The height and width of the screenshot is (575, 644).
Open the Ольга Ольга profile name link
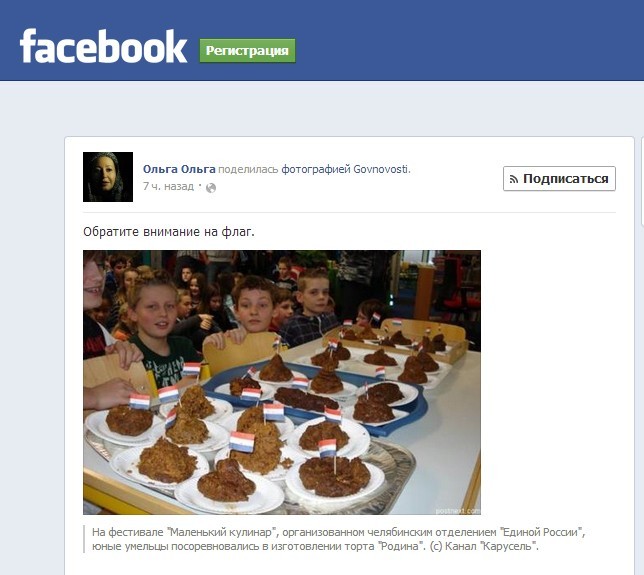click(x=179, y=169)
